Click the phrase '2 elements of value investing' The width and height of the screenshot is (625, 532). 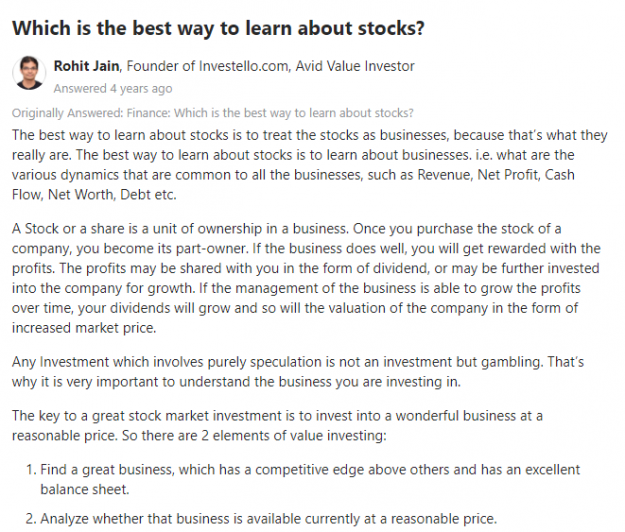click(x=293, y=436)
